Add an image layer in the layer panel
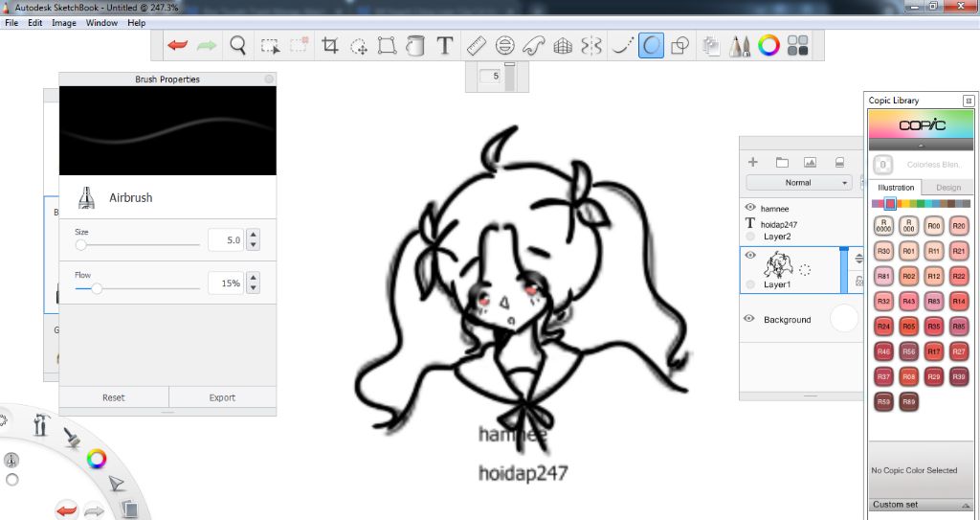This screenshot has width=980, height=520. 811,162
